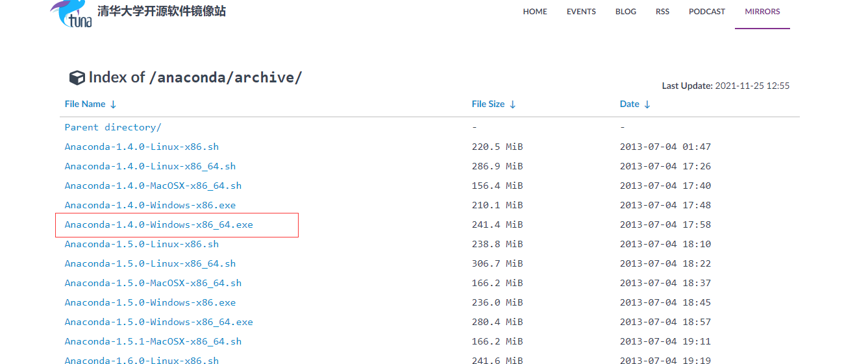Download Anaconda-1.4.0-Windows-x86_64.exe
Image resolution: width=868 pixels, height=364 pixels.
[x=159, y=224]
